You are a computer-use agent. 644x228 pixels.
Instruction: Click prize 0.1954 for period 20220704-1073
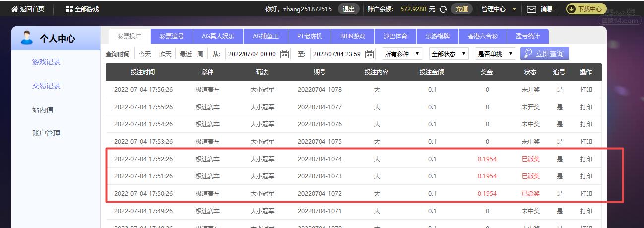click(487, 176)
